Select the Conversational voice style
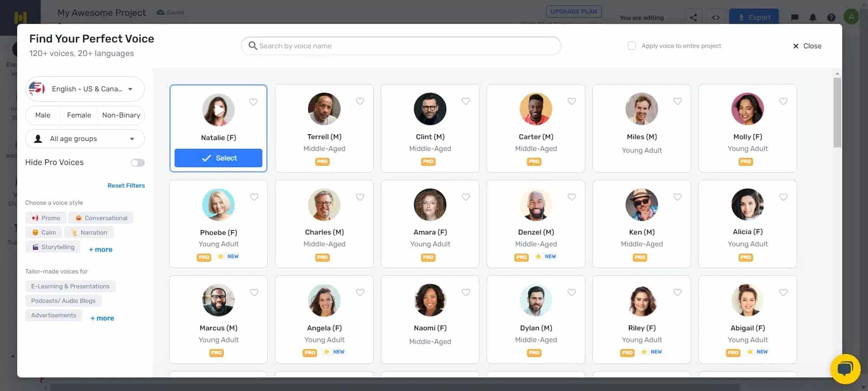The height and width of the screenshot is (391, 868). coord(101,218)
